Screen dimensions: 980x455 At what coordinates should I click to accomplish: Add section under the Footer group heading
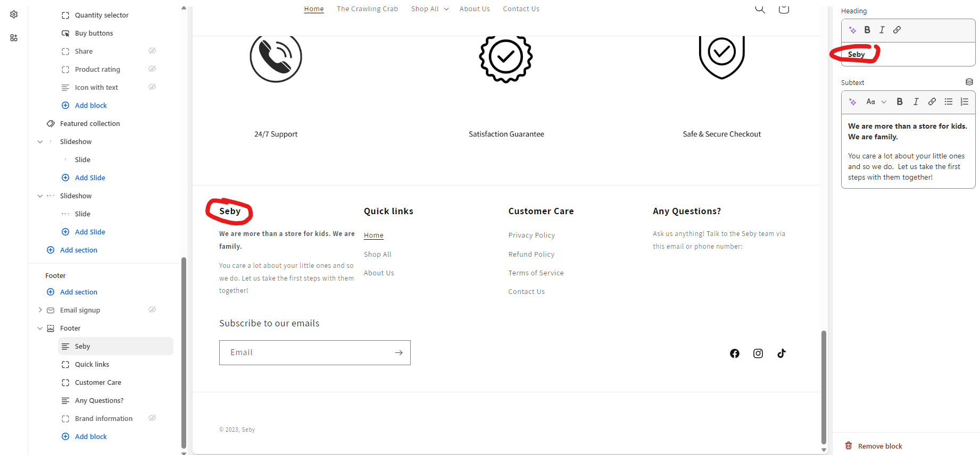pos(72,292)
